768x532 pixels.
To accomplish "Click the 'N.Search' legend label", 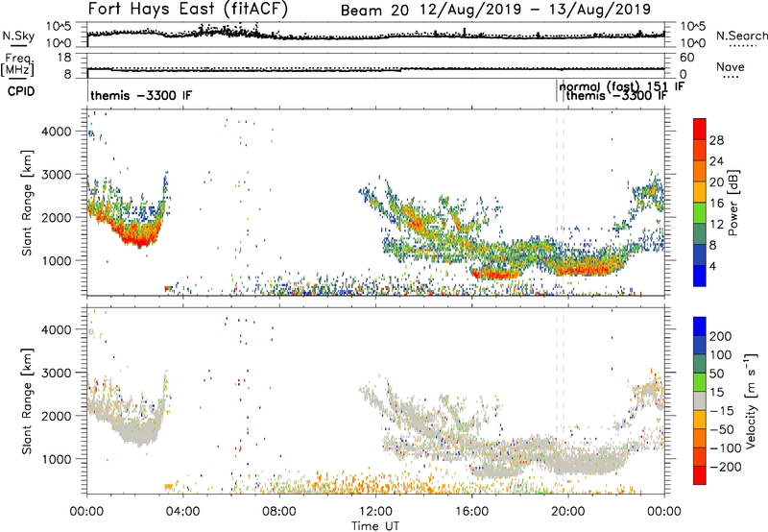I will point(742,36).
